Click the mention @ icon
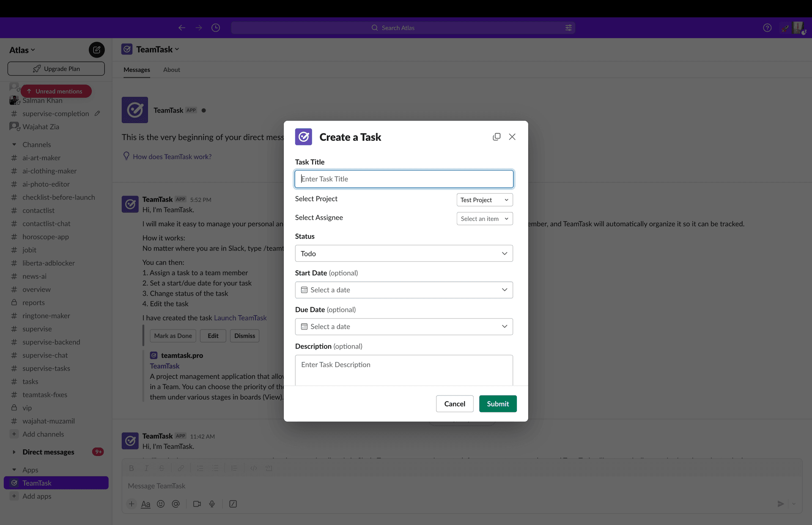Screen dimensions: 812x525 (176, 504)
